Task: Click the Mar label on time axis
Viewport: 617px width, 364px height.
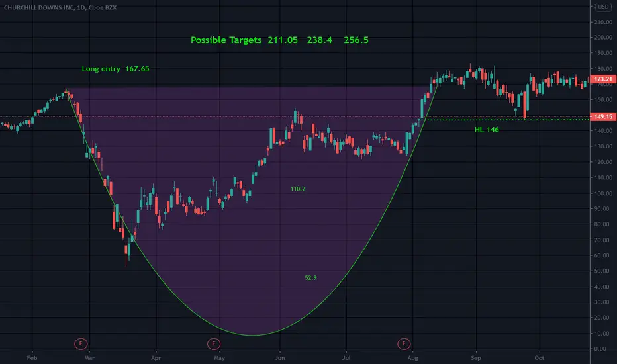Action: pyautogui.click(x=89, y=358)
